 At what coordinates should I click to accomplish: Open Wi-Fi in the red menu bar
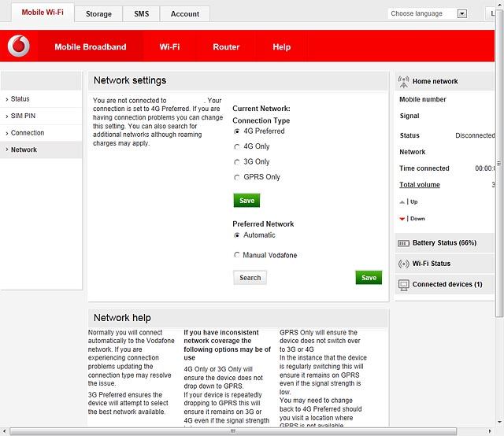coord(170,47)
